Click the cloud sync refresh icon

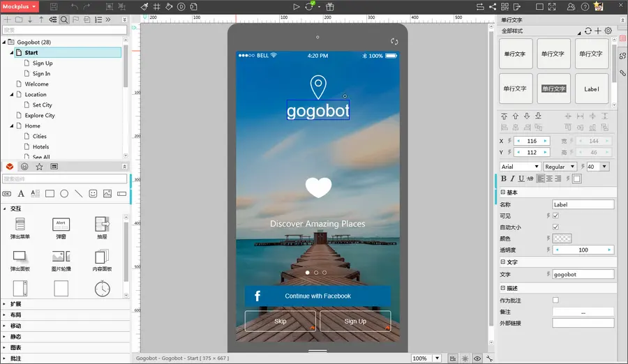tap(309, 6)
